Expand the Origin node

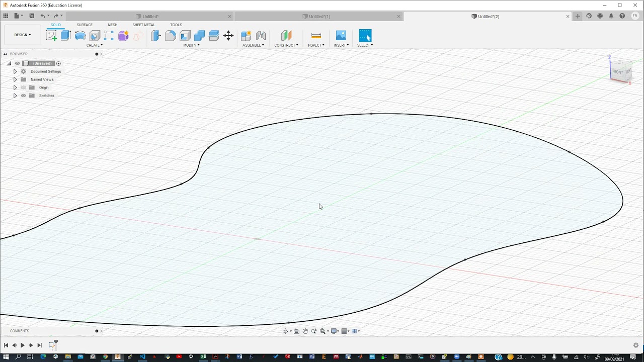15,87
